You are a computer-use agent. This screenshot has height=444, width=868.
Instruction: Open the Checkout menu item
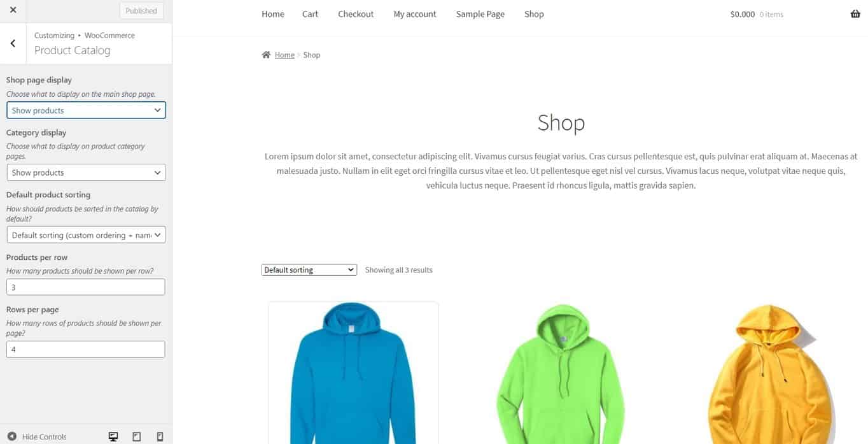pos(356,14)
